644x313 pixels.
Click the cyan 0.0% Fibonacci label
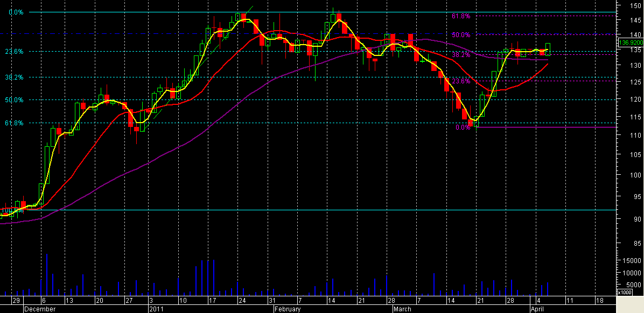click(x=16, y=12)
